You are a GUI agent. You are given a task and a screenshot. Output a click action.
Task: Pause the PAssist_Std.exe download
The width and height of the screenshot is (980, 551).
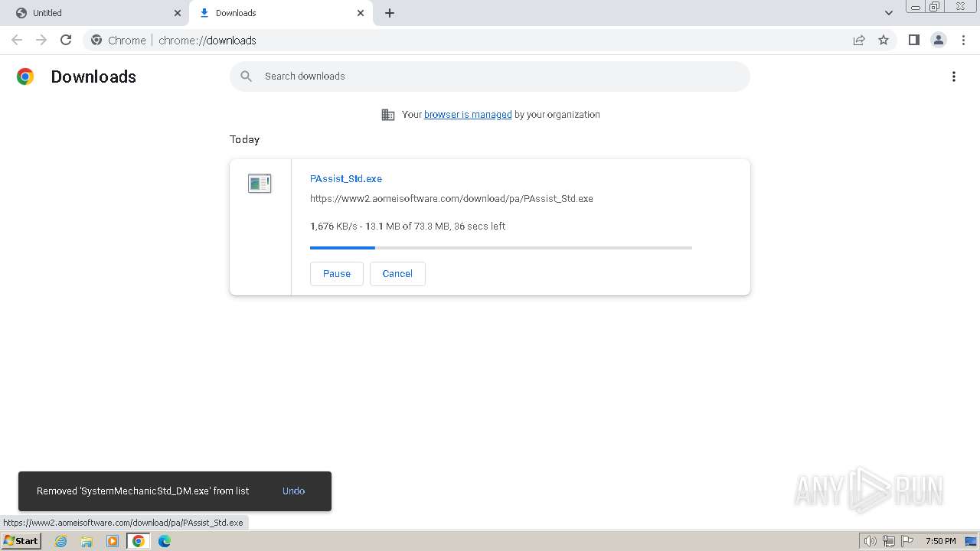(337, 274)
